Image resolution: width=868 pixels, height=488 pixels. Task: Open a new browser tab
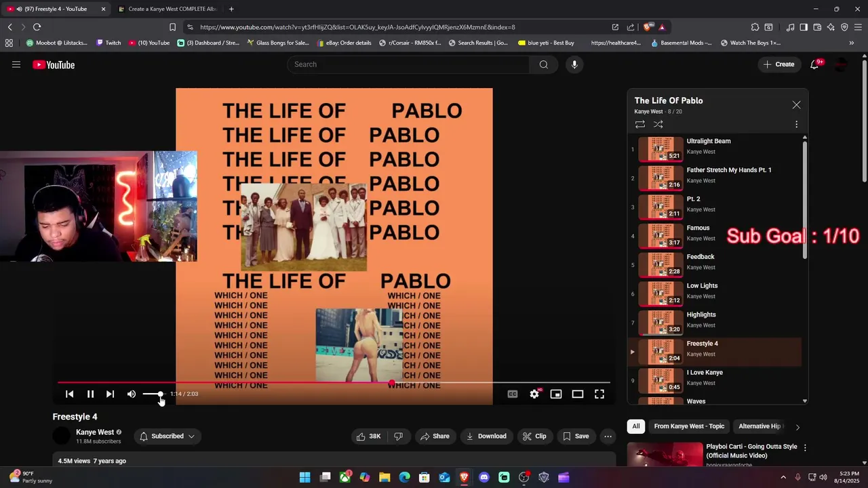231,9
